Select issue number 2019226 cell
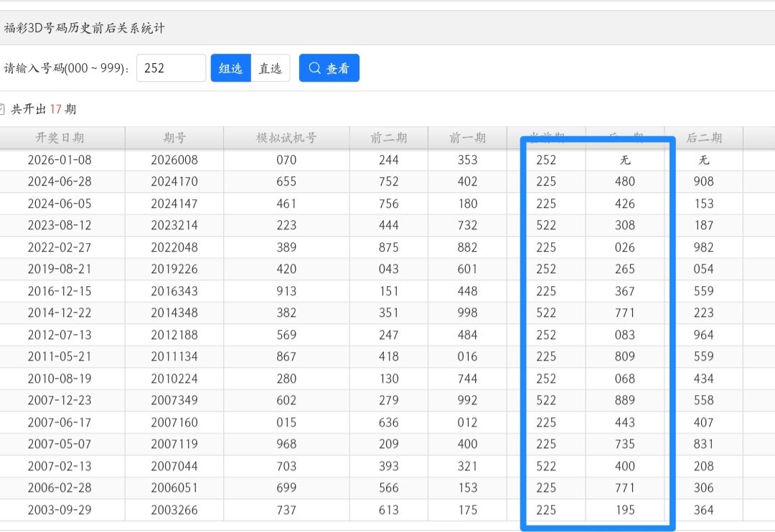 (174, 269)
